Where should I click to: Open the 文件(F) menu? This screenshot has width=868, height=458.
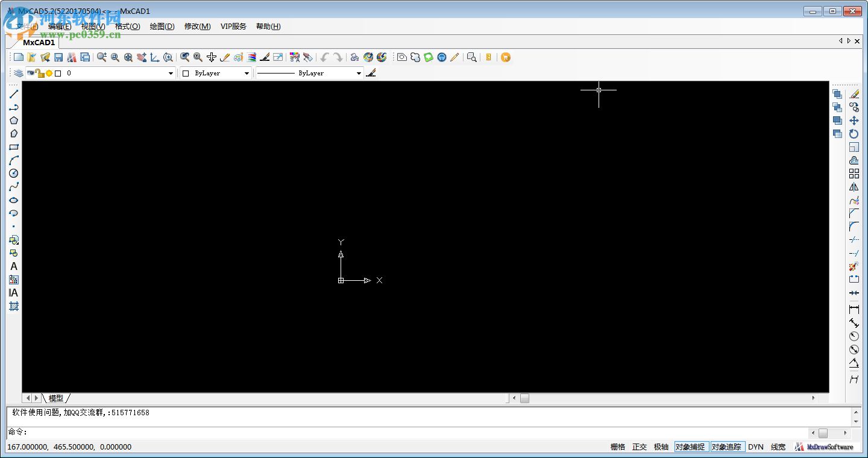pos(27,27)
